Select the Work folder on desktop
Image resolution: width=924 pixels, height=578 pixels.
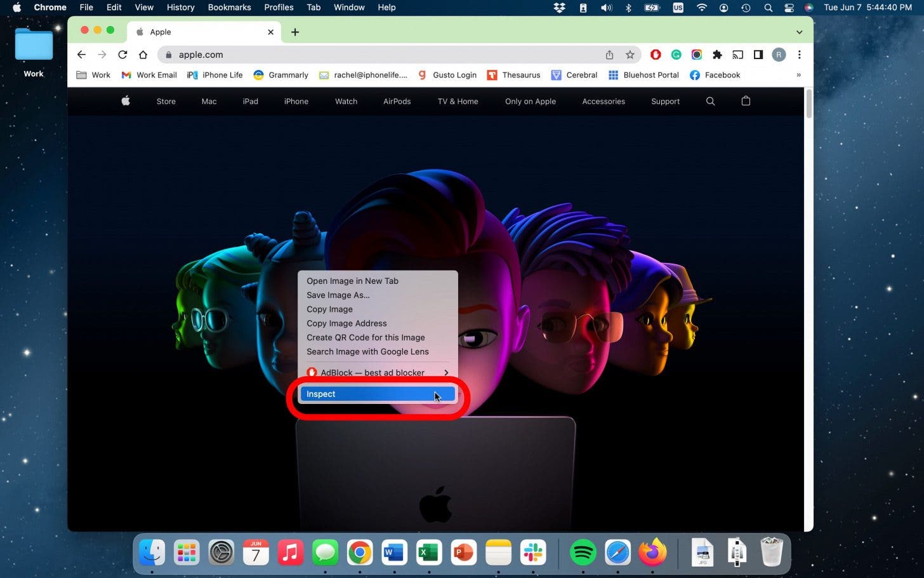[34, 53]
